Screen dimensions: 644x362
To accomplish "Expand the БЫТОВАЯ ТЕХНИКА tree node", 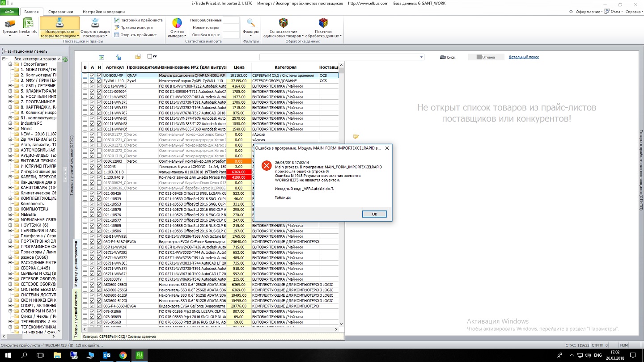I will (10, 161).
